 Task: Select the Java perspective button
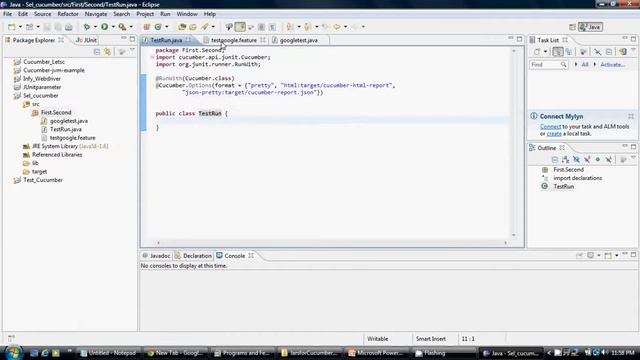click(x=590, y=27)
